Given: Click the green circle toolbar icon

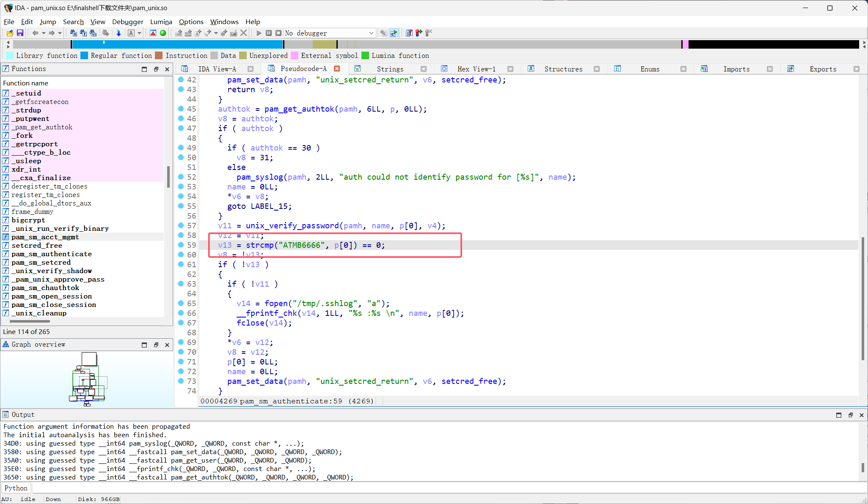Looking at the screenshot, I should [x=163, y=33].
